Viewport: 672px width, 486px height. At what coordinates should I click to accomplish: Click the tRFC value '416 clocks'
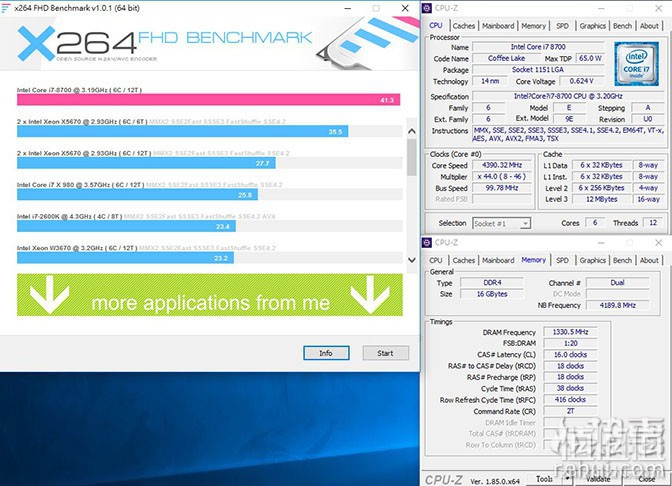(570, 399)
